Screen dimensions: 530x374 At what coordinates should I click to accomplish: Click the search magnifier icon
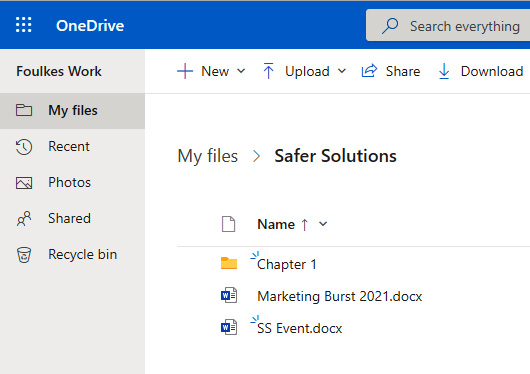click(390, 26)
